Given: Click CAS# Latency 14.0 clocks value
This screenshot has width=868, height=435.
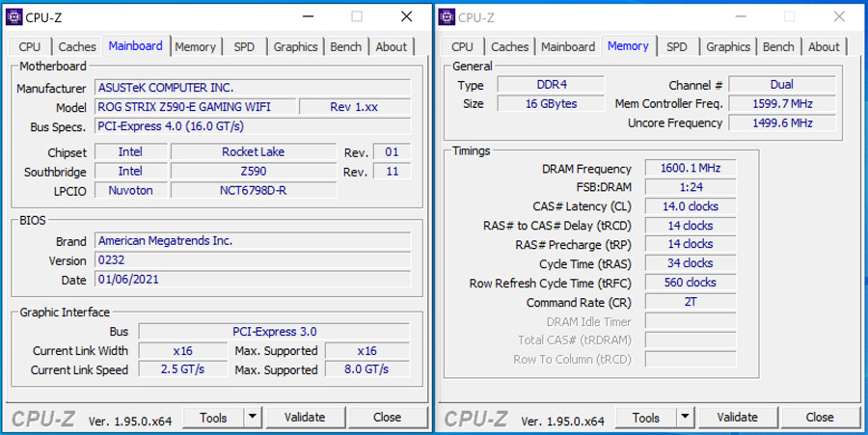Looking at the screenshot, I should 691,206.
